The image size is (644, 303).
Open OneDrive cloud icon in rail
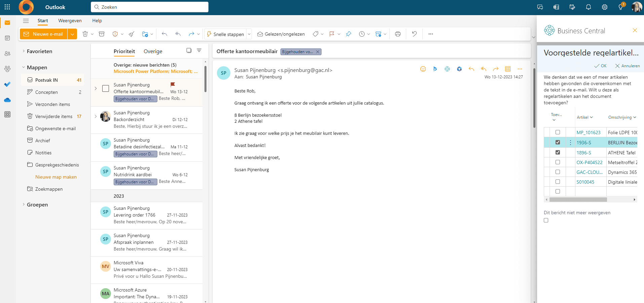tap(7, 100)
